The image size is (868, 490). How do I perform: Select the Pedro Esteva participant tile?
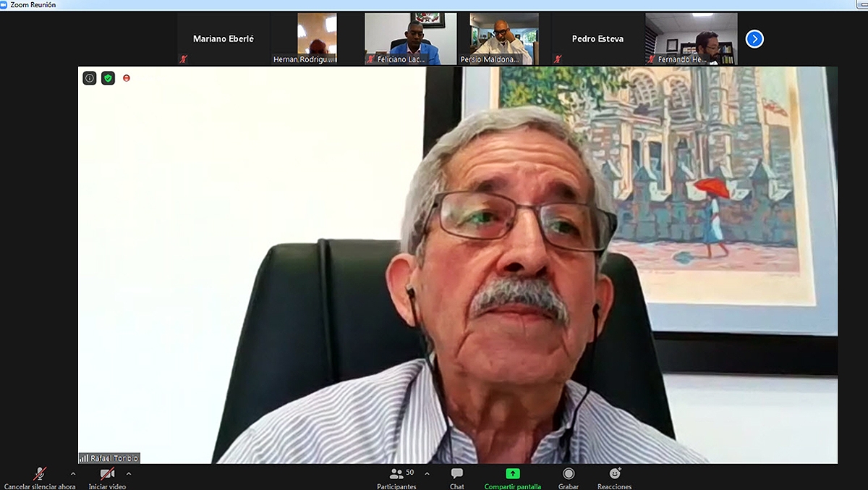[x=597, y=39]
